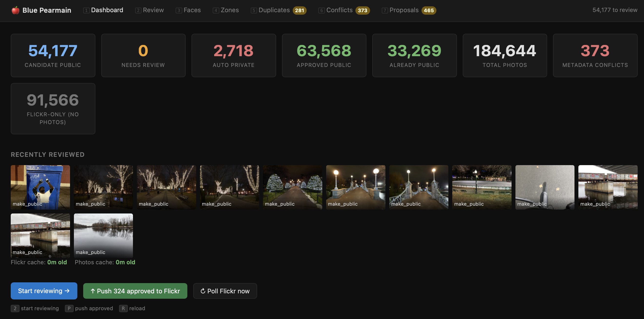Click the 465 badge on Proposals
Viewport: 644px width, 319px height.
pos(429,11)
